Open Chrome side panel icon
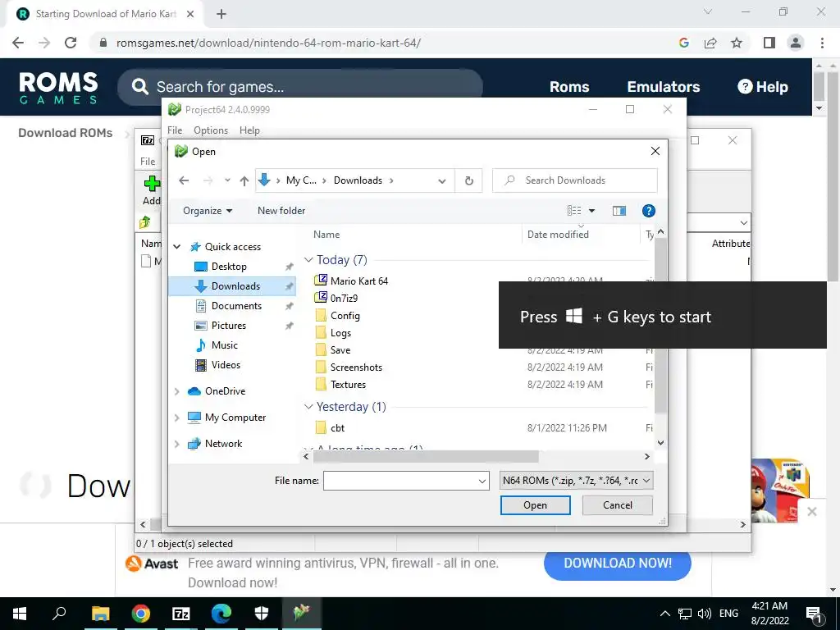Viewport: 840px width, 630px height. tap(769, 43)
